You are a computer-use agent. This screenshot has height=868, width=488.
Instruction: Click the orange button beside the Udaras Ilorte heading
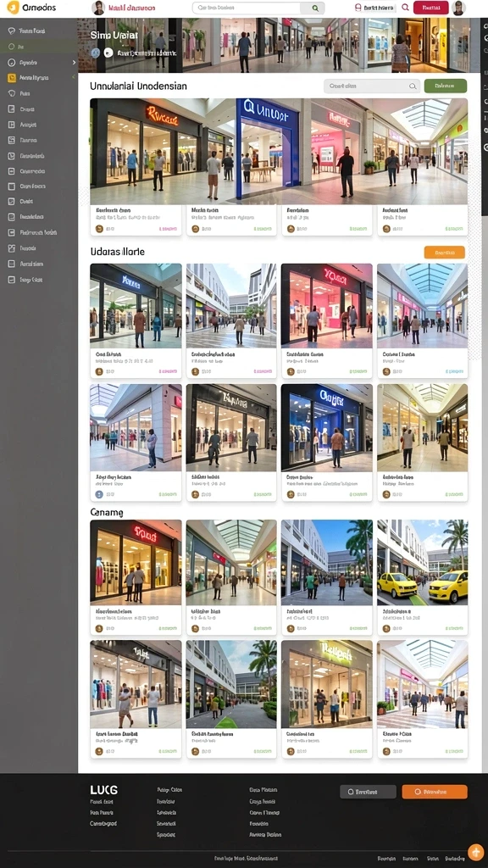444,253
